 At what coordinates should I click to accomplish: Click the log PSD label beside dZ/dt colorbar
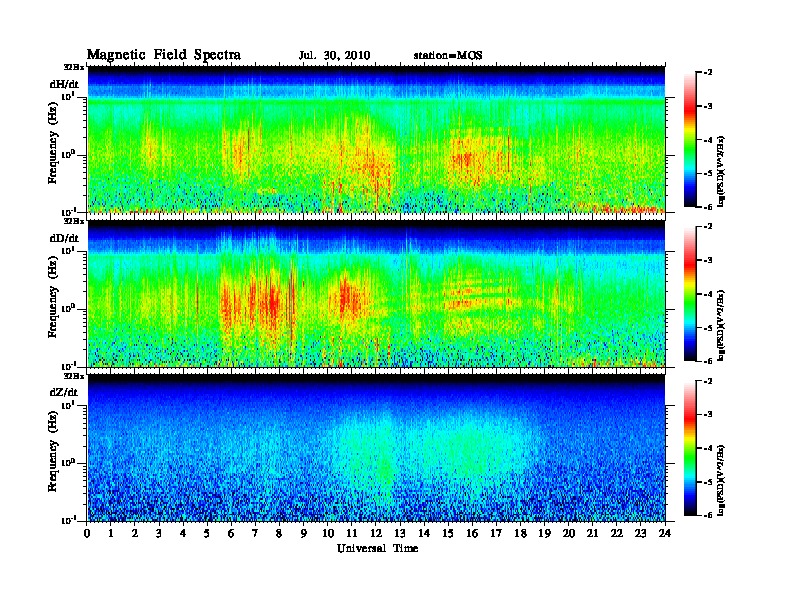(722, 480)
